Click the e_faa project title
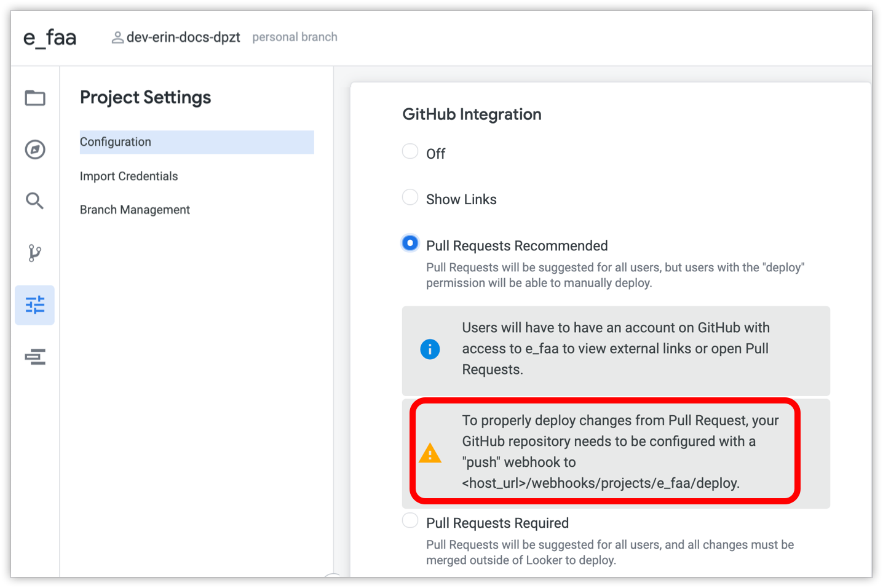Viewport: 883px width, 588px height. click(x=50, y=38)
